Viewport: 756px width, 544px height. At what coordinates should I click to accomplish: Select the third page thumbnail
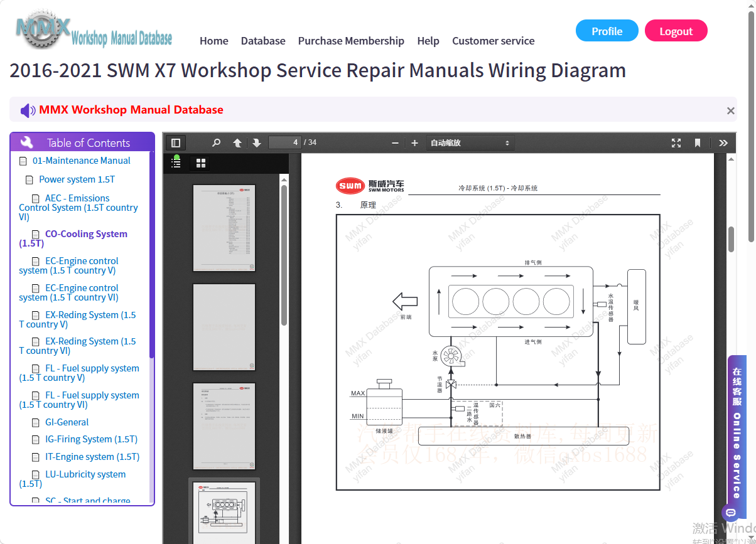coord(224,426)
